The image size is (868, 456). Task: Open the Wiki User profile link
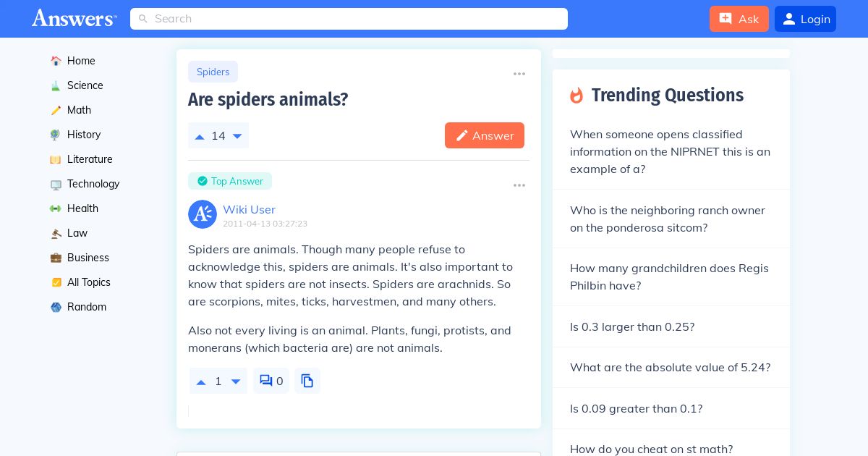249,209
